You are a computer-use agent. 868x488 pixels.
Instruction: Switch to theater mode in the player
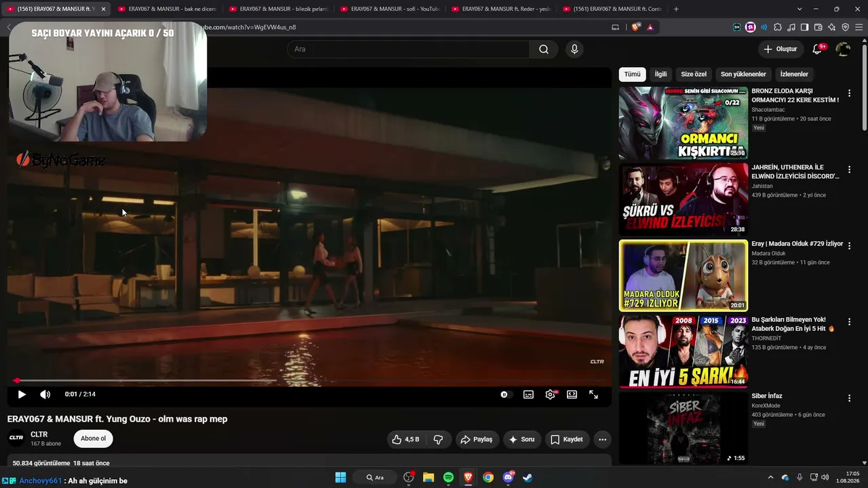(x=572, y=394)
